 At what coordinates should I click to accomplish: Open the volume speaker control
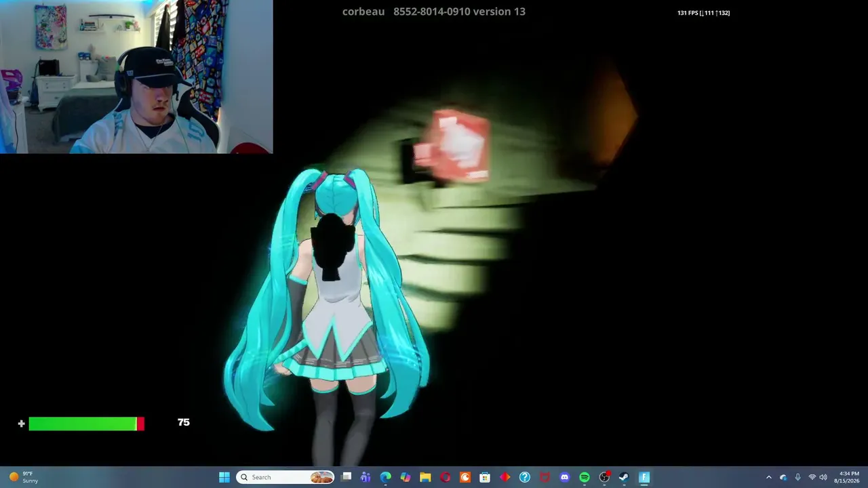pos(823,477)
